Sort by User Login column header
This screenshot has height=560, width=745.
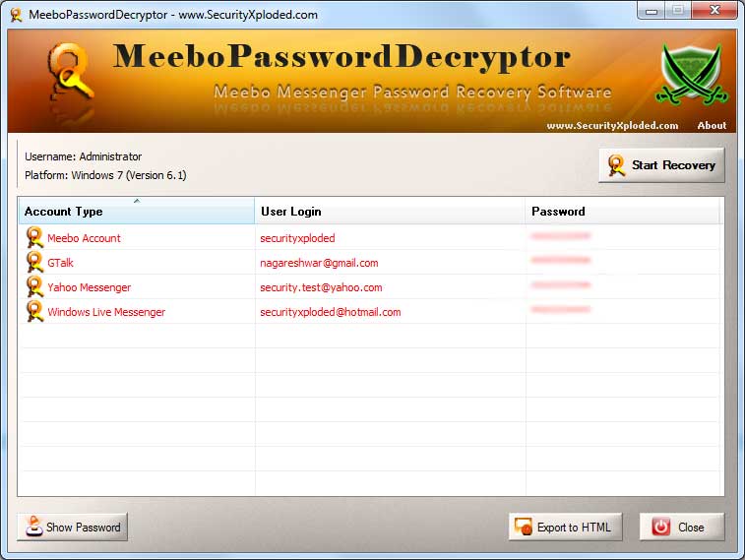pos(390,211)
